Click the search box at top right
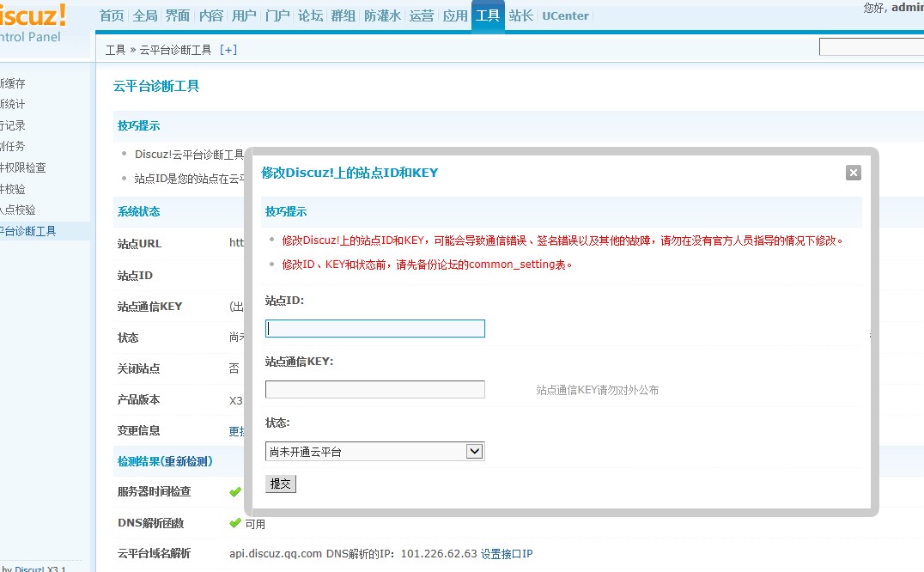The width and height of the screenshot is (924, 572). tap(871, 47)
